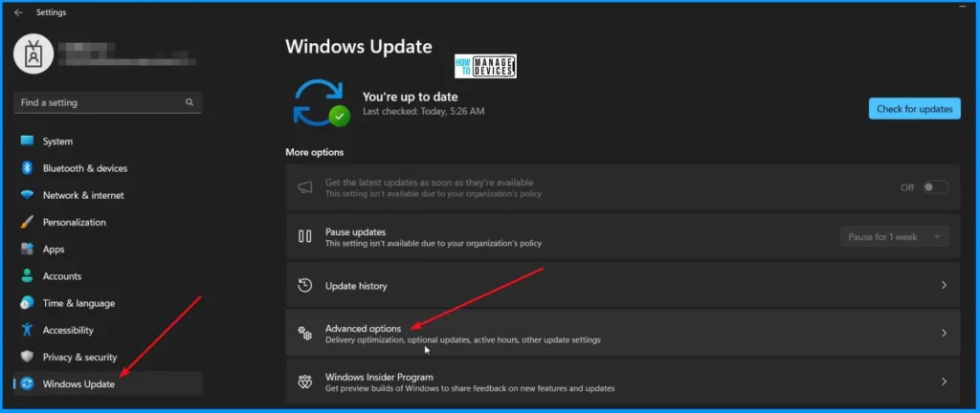Click the Bluetooth icon in sidebar
980x413 pixels.
click(27, 168)
